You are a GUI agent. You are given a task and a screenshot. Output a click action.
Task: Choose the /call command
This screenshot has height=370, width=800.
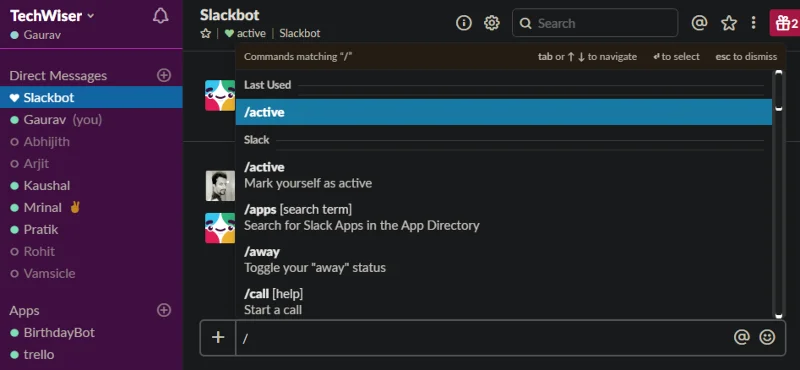tap(504, 302)
